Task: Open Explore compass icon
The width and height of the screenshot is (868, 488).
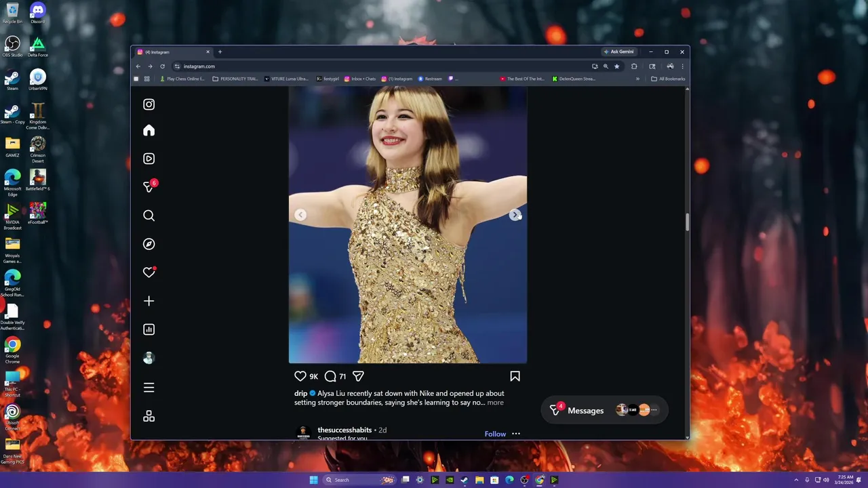Action: coord(149,244)
